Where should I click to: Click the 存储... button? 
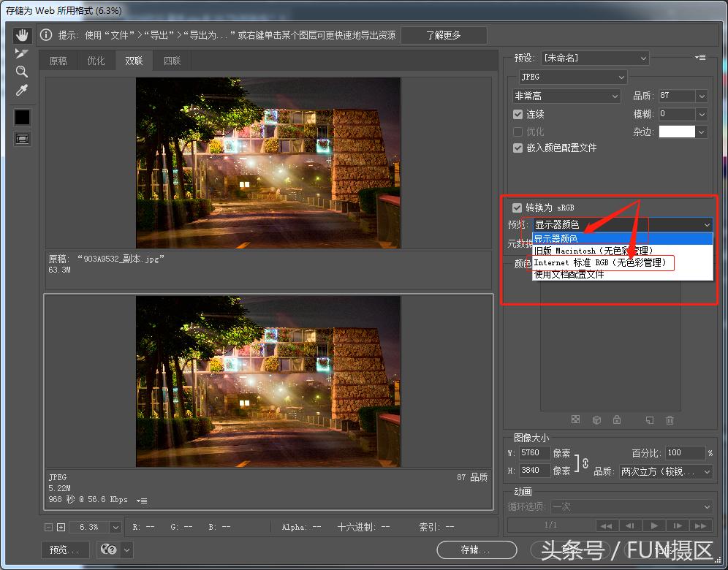click(x=477, y=550)
